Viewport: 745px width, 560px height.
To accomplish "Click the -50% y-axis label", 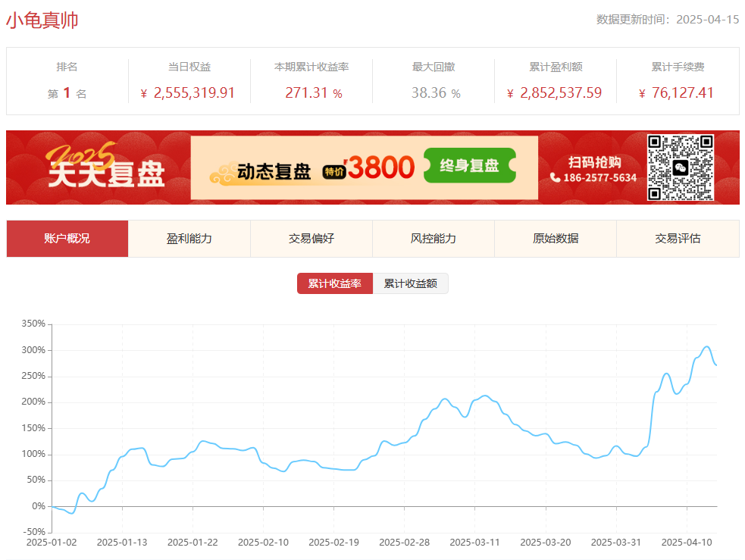I will 34,532.
